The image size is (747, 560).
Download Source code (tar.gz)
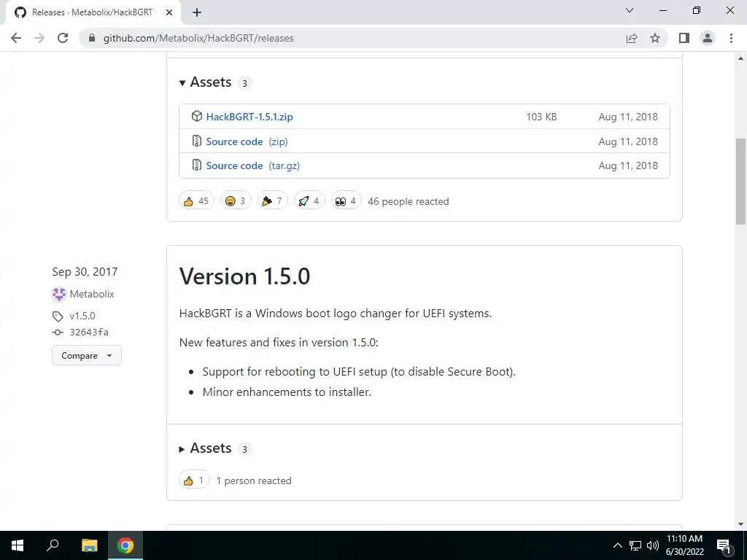(253, 166)
